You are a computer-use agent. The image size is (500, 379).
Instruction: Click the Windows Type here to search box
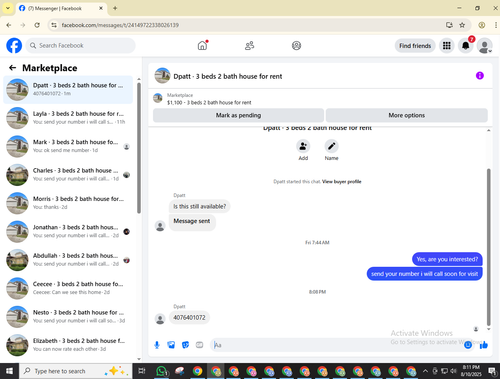coord(76,371)
